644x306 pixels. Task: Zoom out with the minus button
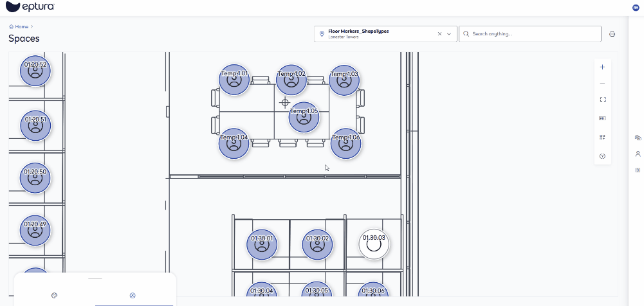point(603,84)
